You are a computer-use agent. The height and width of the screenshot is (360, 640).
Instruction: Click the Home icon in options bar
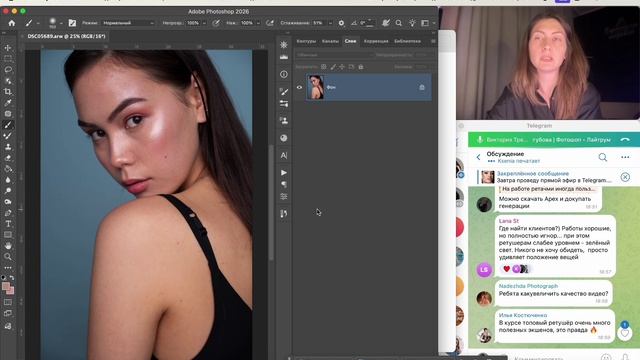[x=12, y=23]
